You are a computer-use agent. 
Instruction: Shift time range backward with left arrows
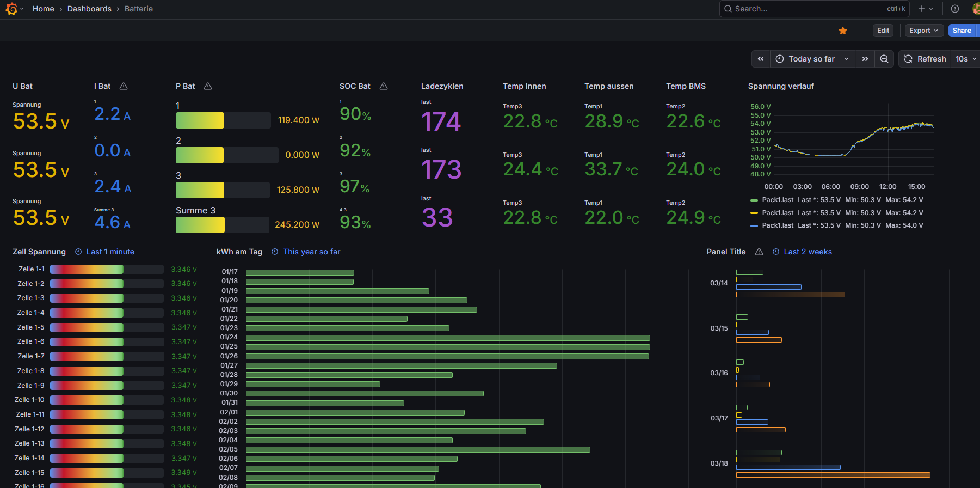pos(761,59)
